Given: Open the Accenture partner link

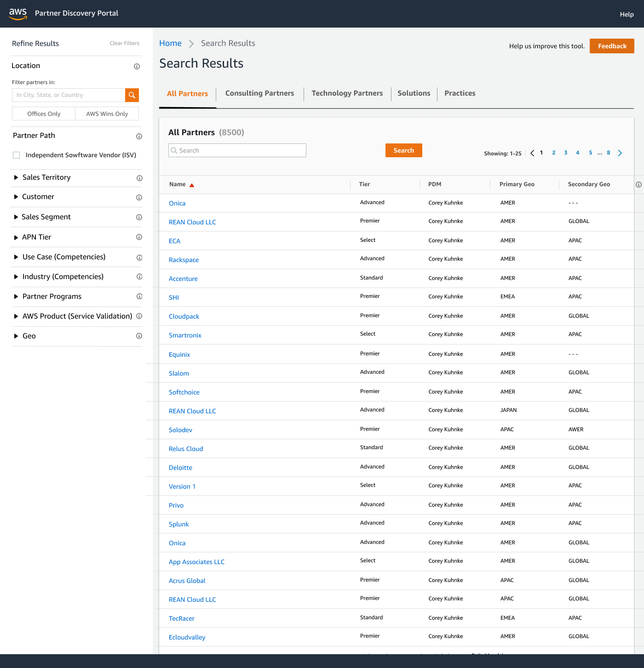Looking at the screenshot, I should click(183, 279).
